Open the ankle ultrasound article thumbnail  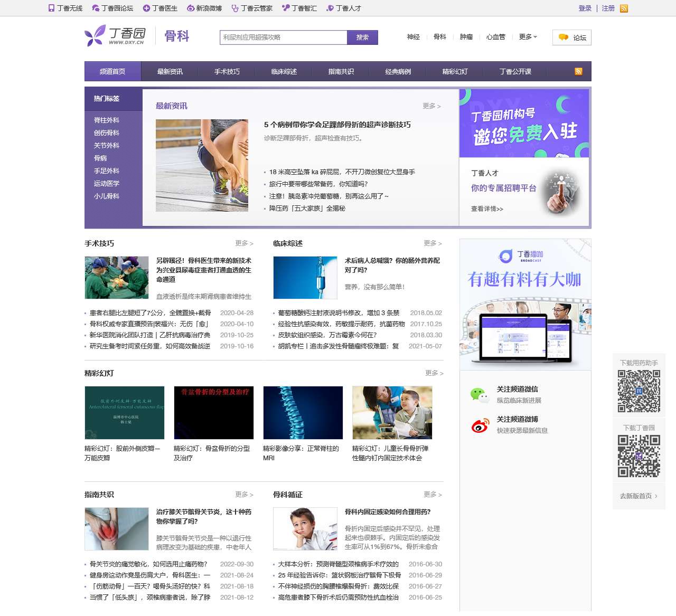tap(202, 165)
